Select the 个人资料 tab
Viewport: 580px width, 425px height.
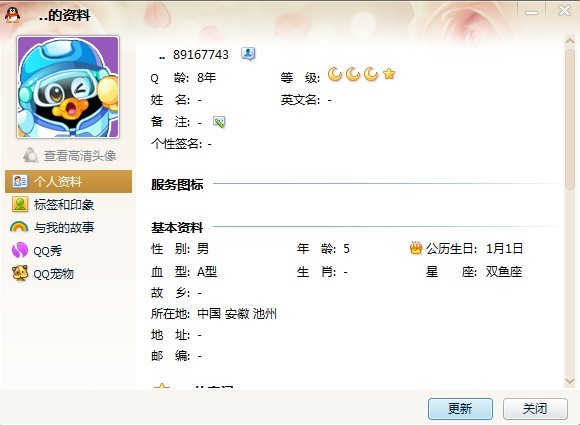[68, 182]
